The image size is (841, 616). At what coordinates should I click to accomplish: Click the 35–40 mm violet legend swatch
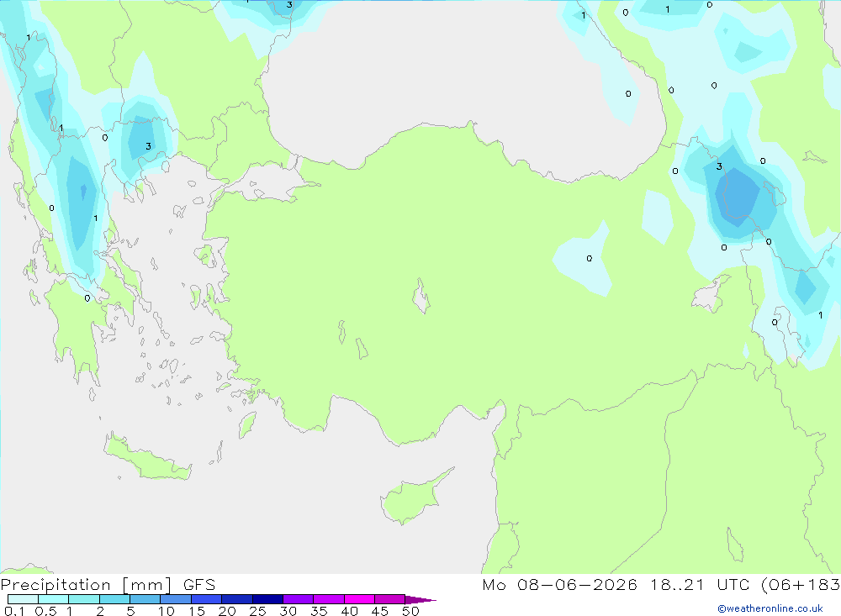point(329,599)
